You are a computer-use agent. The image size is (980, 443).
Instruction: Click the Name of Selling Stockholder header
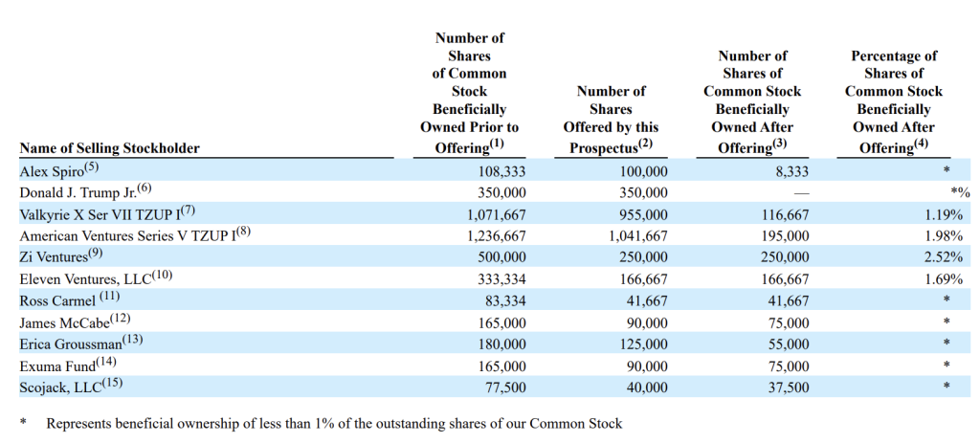point(109,147)
